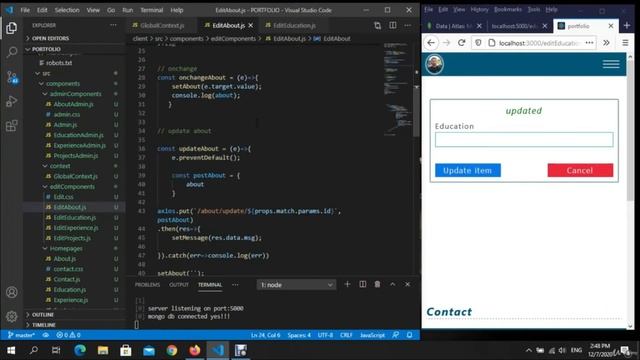Split the terminal pane

(x=362, y=284)
